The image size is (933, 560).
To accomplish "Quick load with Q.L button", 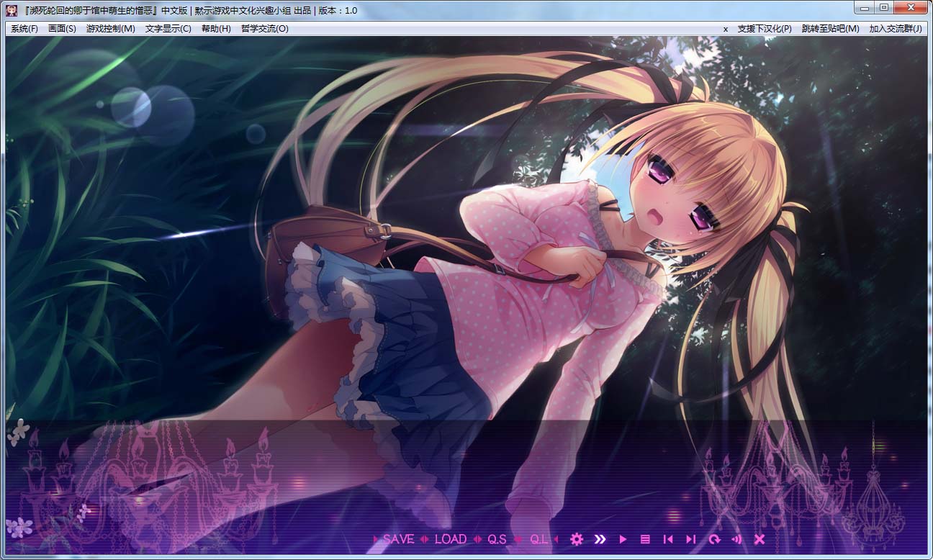I will click(x=538, y=539).
